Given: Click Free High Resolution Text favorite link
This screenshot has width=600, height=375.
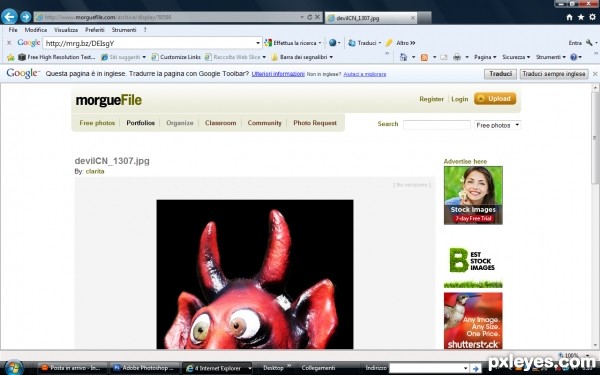Looking at the screenshot, I should 57,57.
